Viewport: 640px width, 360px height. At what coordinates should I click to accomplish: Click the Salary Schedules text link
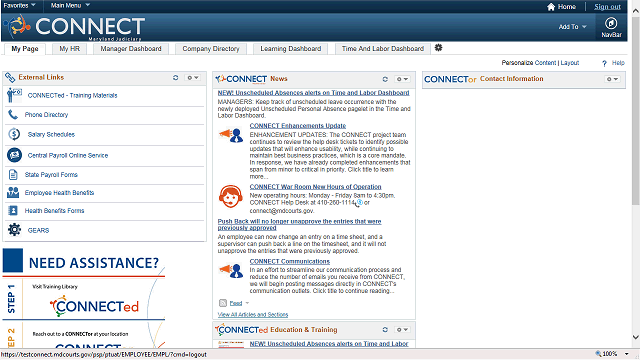coord(51,134)
